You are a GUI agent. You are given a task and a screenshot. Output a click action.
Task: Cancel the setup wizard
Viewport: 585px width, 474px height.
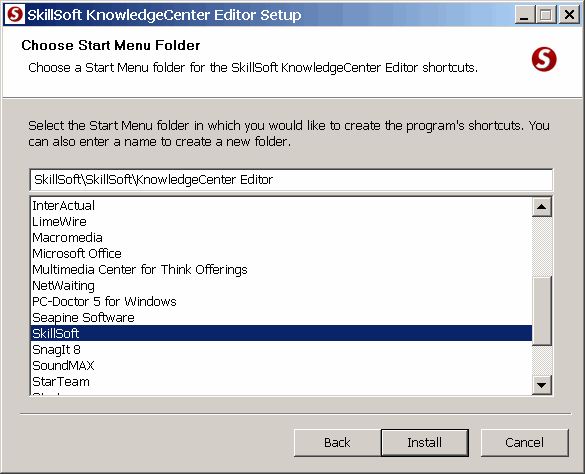[x=525, y=443]
